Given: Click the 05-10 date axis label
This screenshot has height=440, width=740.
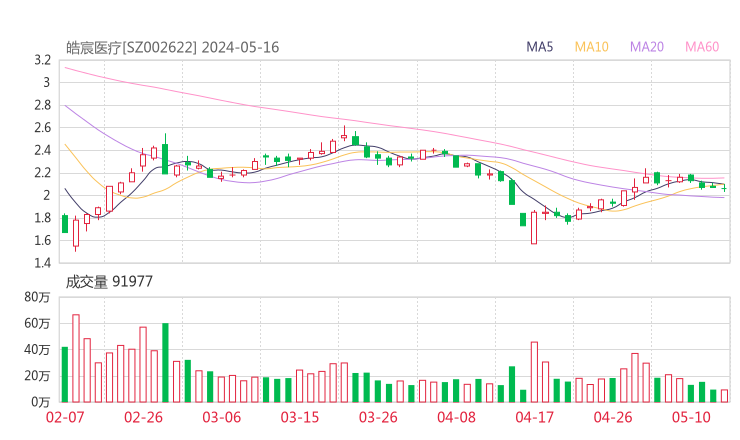Looking at the screenshot, I should coord(691,417).
